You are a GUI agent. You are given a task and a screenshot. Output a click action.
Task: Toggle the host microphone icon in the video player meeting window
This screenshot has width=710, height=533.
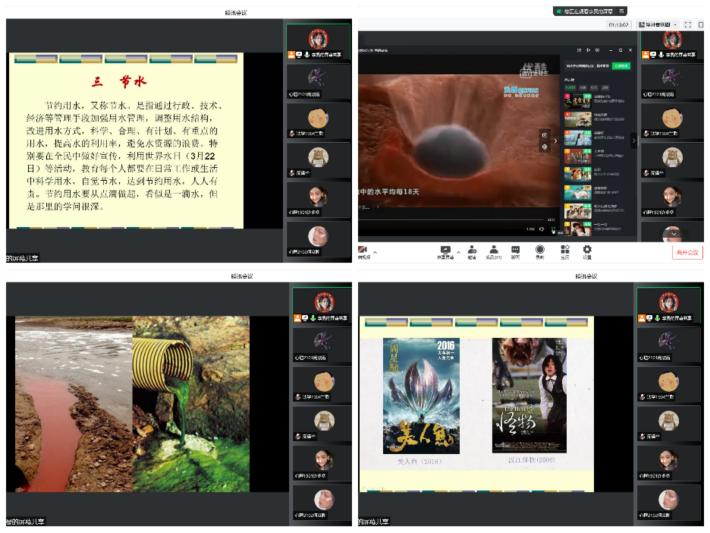click(661, 54)
